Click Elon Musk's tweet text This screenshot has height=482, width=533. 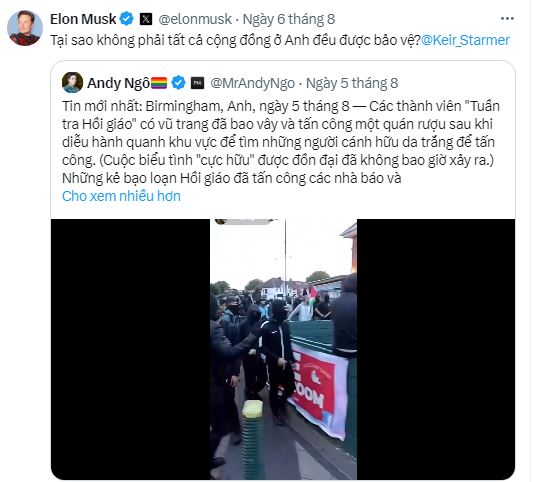click(x=236, y=40)
